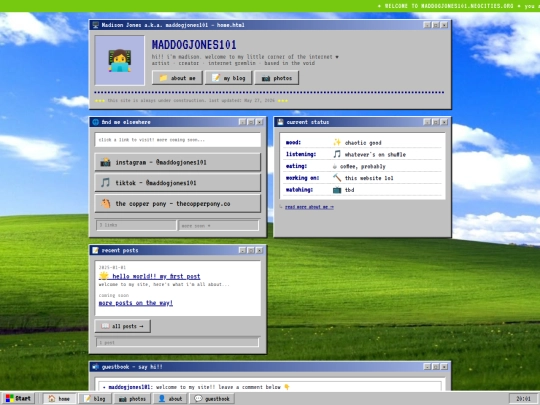The height and width of the screenshot is (405, 540).
Task: Click guestbook window speaker icon
Action: pyautogui.click(x=96, y=367)
